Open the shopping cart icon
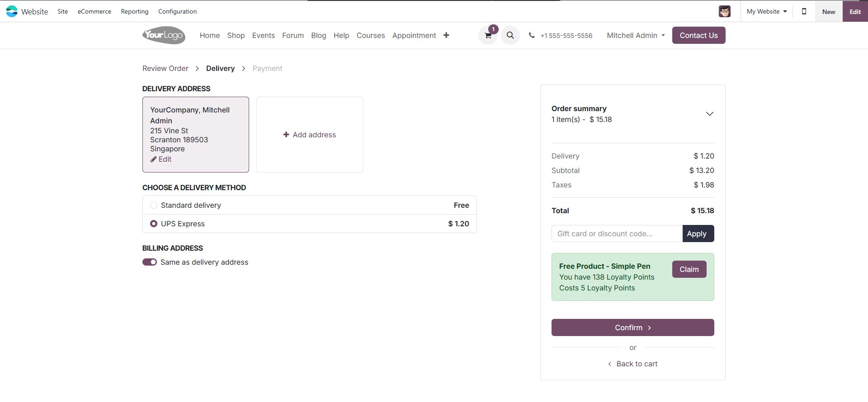 pos(488,36)
